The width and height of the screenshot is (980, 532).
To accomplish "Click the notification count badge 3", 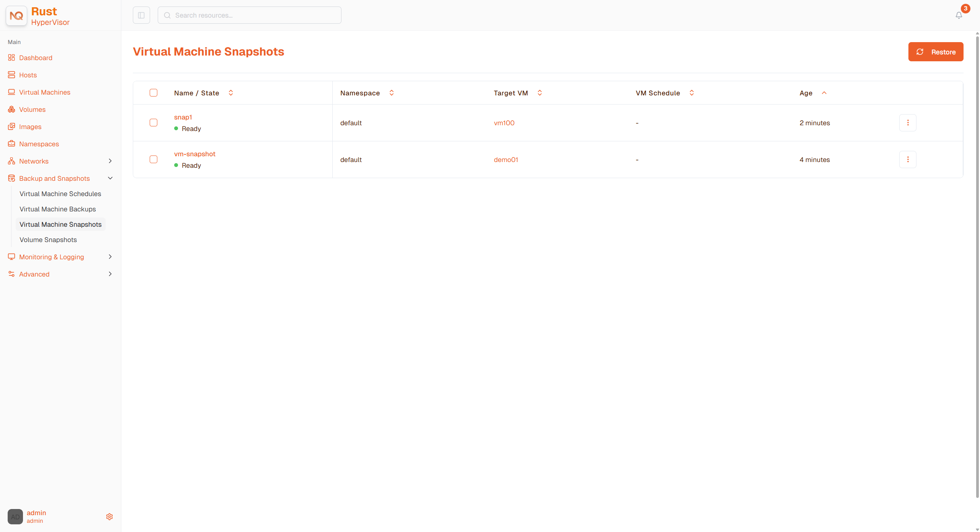I will pyautogui.click(x=965, y=8).
